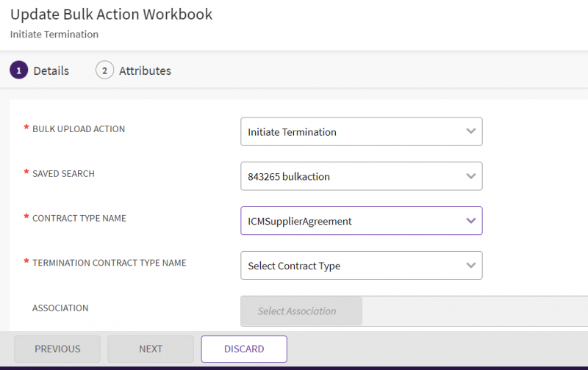Click step number 2 circle
Viewport: 588px width, 370px height.
click(x=104, y=70)
